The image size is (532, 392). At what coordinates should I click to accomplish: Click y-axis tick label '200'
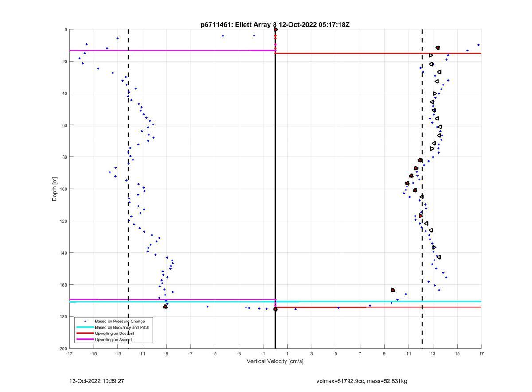pyautogui.click(x=63, y=349)
